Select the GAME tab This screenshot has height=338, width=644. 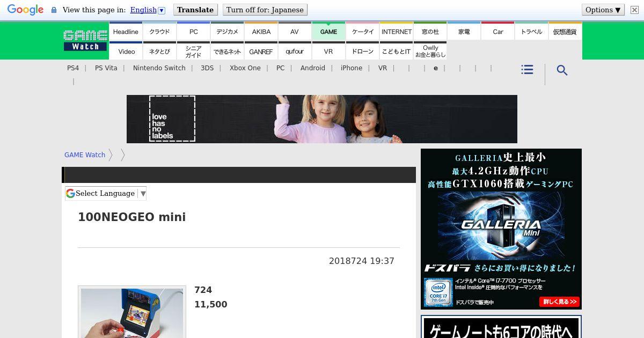click(328, 32)
